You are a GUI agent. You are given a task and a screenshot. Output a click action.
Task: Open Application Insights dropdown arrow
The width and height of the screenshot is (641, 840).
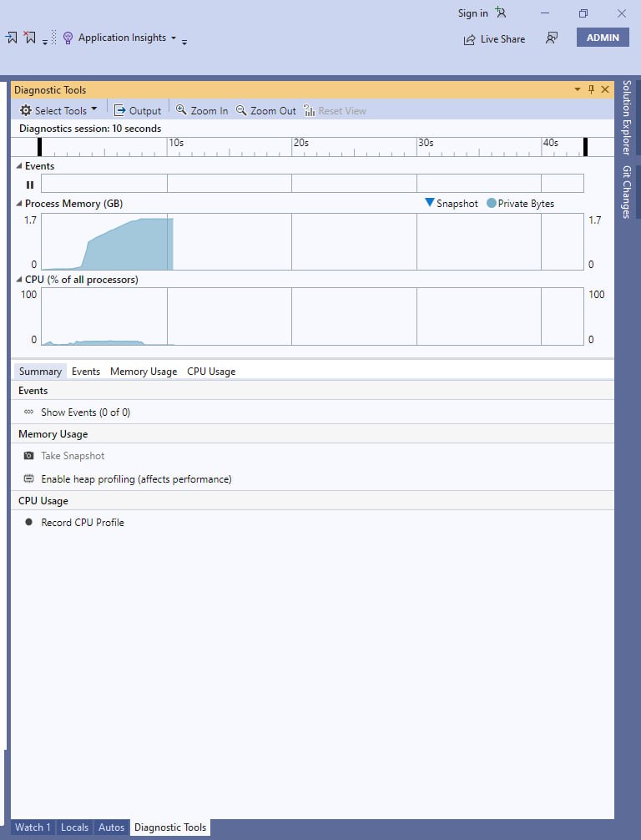click(x=173, y=38)
